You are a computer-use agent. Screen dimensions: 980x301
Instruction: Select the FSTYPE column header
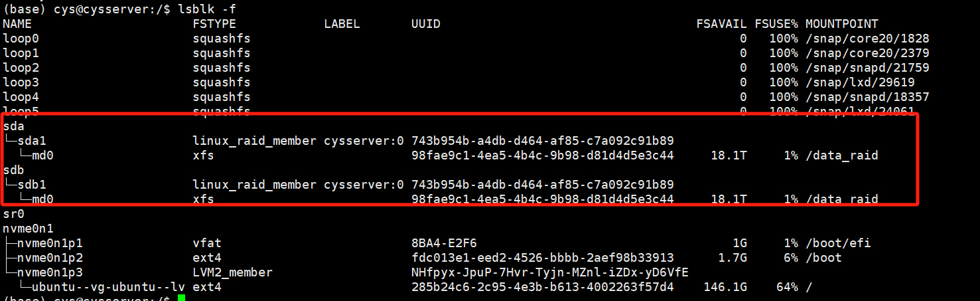(x=214, y=24)
